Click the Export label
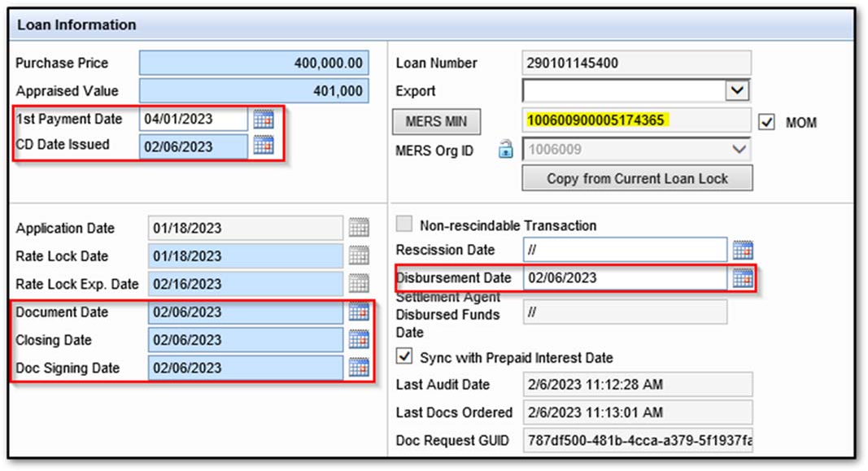868x471 pixels. (415, 91)
